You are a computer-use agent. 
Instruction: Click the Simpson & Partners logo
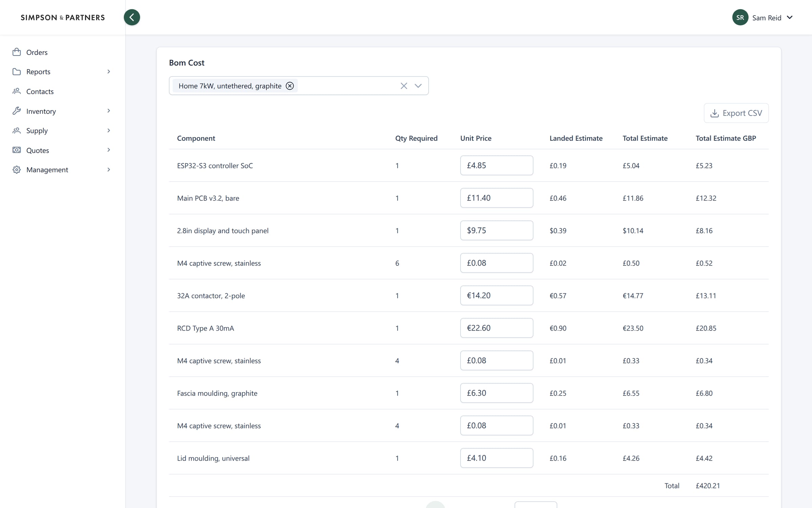pyautogui.click(x=63, y=18)
